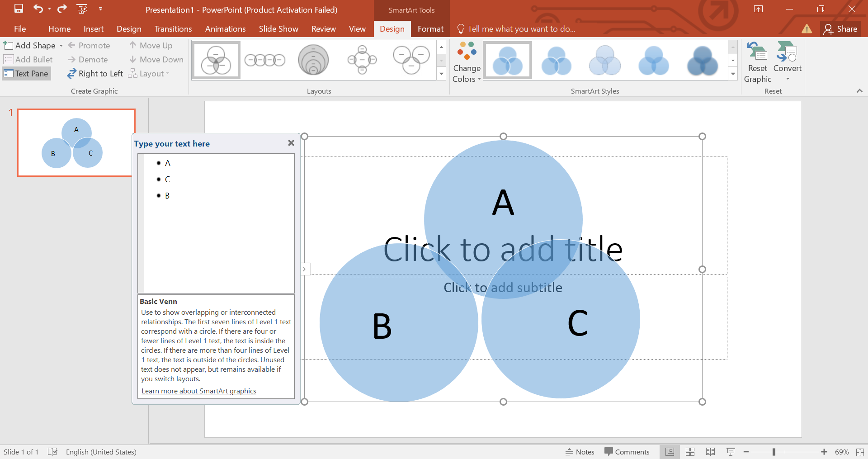
Task: Toggle the Text Pane button
Action: 26,74
